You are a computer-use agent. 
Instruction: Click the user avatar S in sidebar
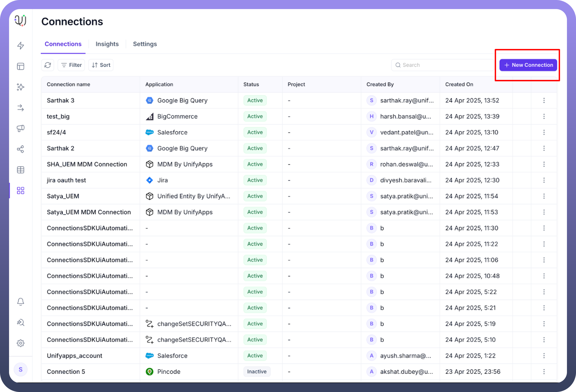click(x=21, y=369)
